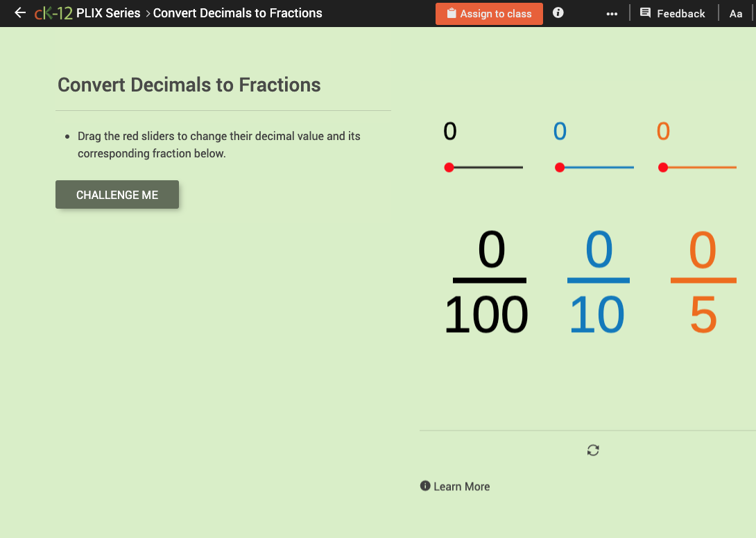Image resolution: width=756 pixels, height=538 pixels.
Task: Click the Convert Decimals to Fractions breadcrumb
Action: 237,12
